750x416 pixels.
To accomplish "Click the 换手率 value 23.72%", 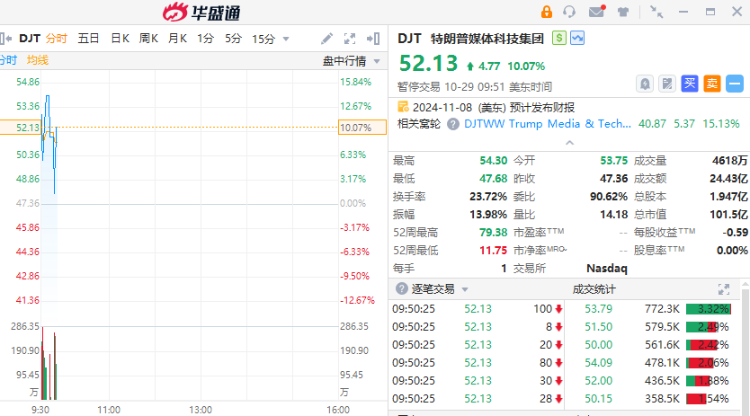I will (487, 197).
